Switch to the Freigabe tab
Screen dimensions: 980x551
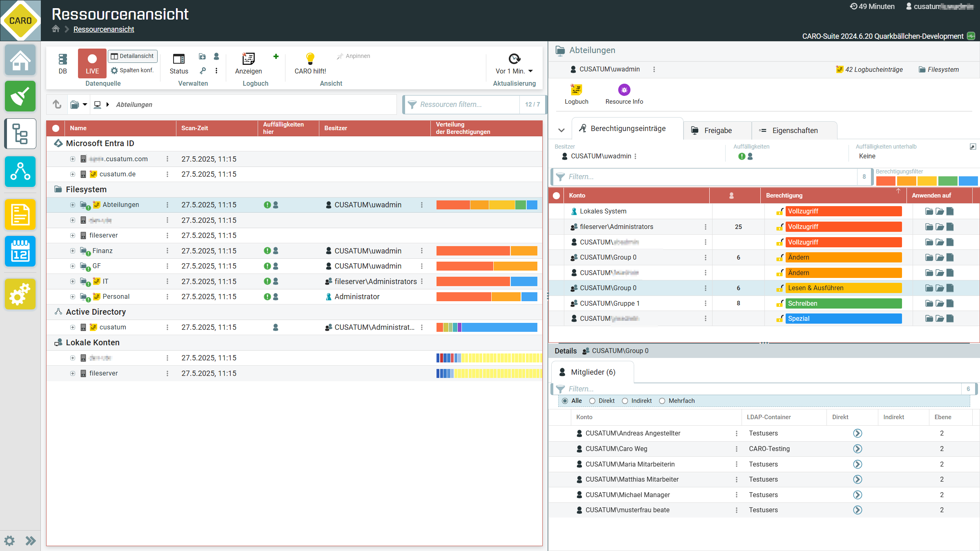click(x=717, y=131)
